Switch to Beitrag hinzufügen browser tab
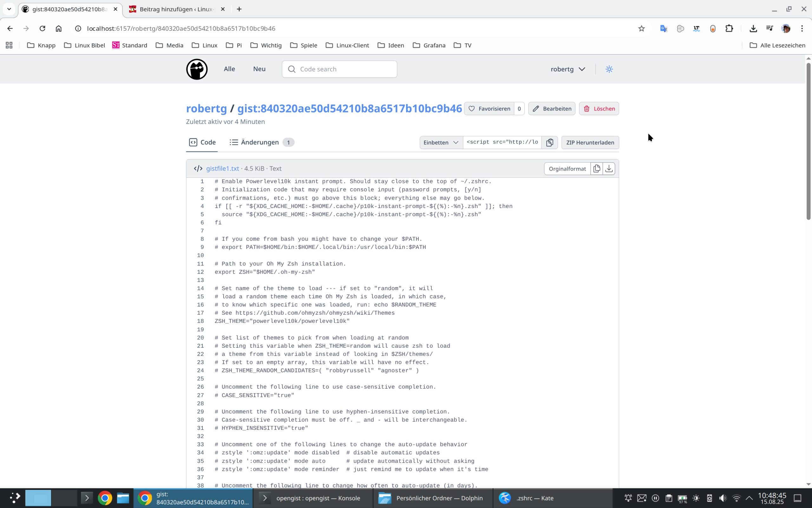Viewport: 812px width, 508px height. (177, 9)
